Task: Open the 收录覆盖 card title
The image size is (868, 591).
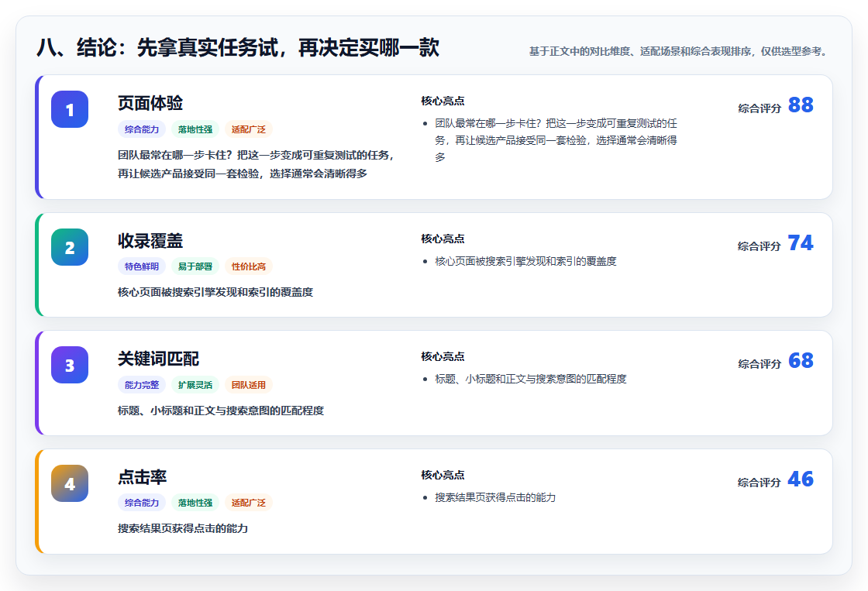Action: 150,241
